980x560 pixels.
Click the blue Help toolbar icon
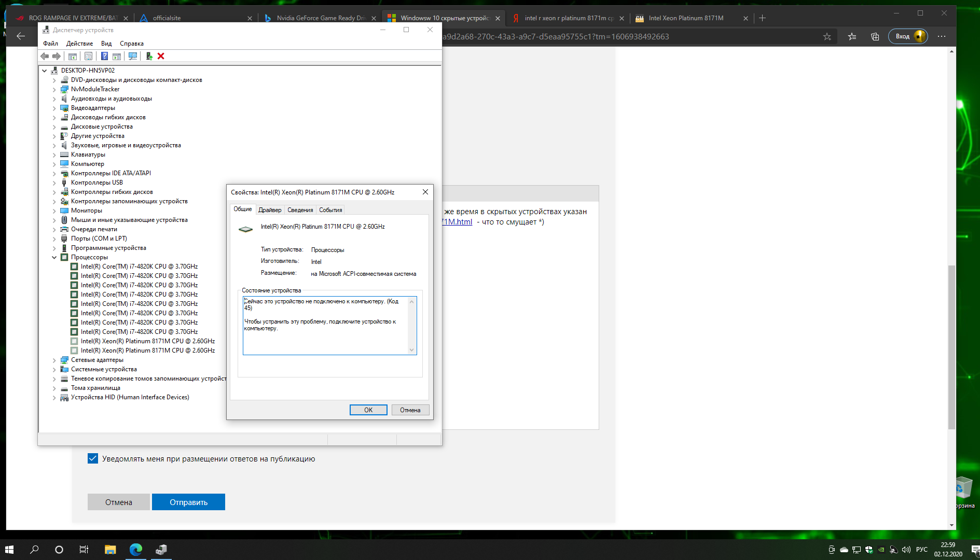pyautogui.click(x=104, y=56)
